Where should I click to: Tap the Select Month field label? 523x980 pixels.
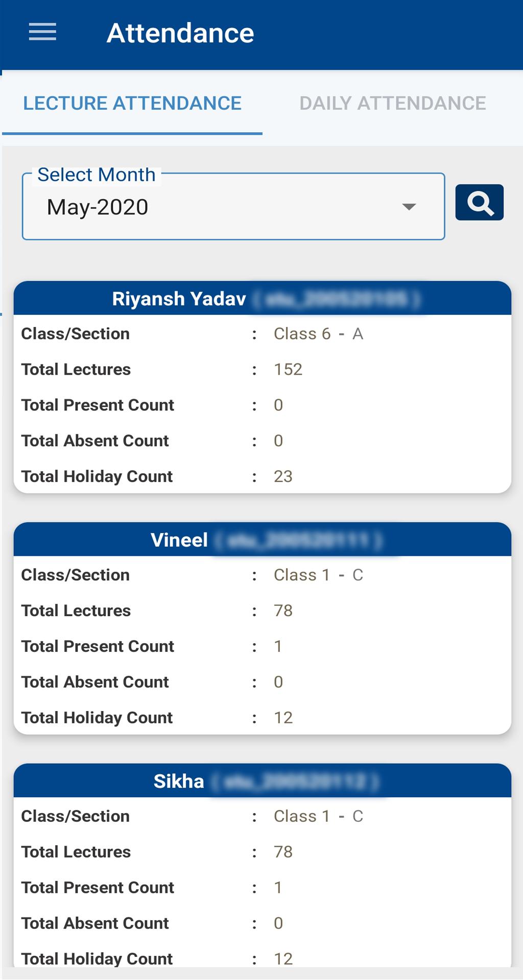97,175
